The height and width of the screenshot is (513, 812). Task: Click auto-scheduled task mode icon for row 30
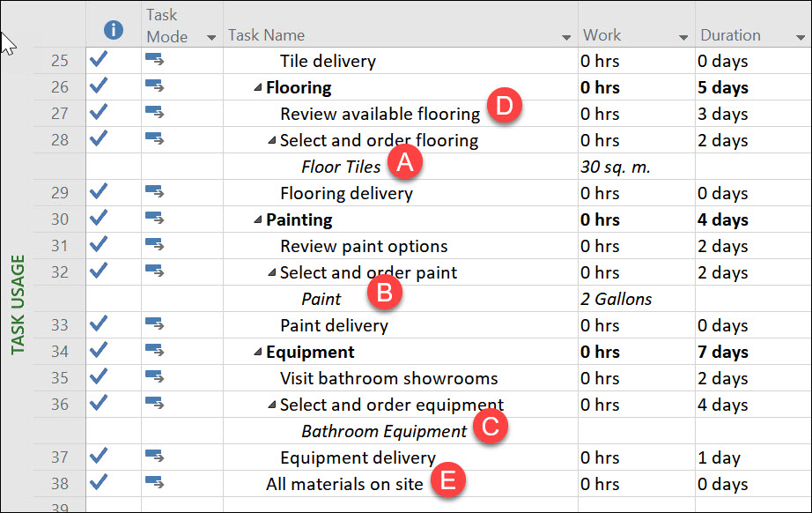tap(154, 218)
